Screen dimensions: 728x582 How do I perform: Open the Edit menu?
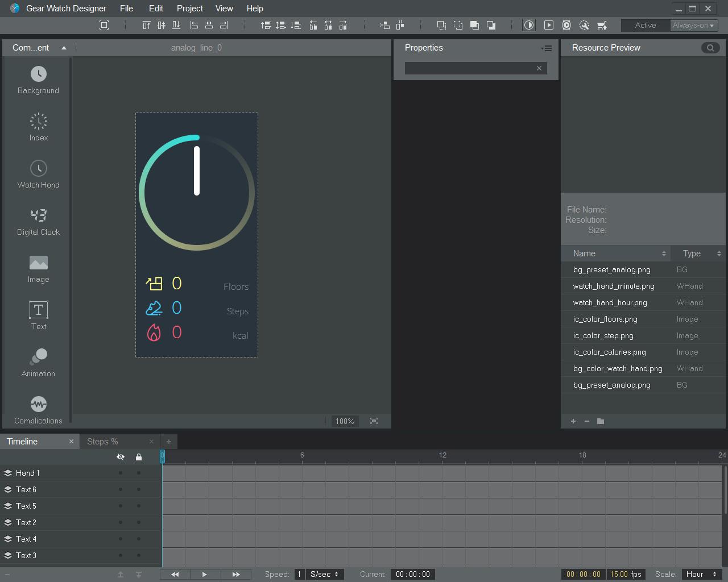tap(156, 9)
